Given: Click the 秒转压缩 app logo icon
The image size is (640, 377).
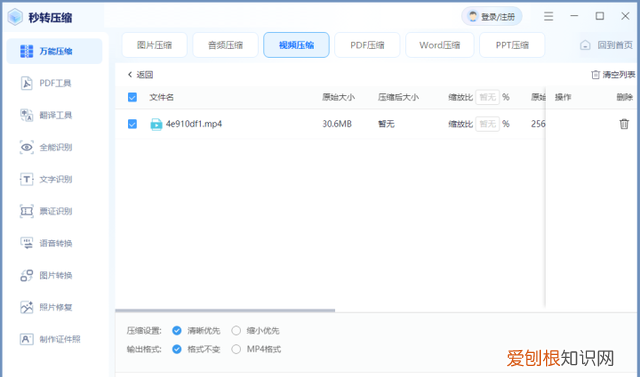Looking at the screenshot, I should tap(16, 17).
